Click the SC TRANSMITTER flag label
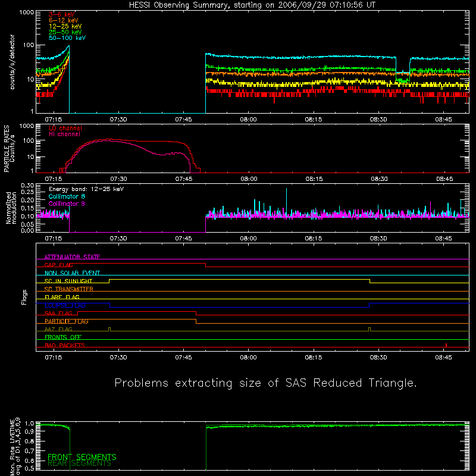Image resolution: width=476 pixels, height=476 pixels. pyautogui.click(x=68, y=289)
